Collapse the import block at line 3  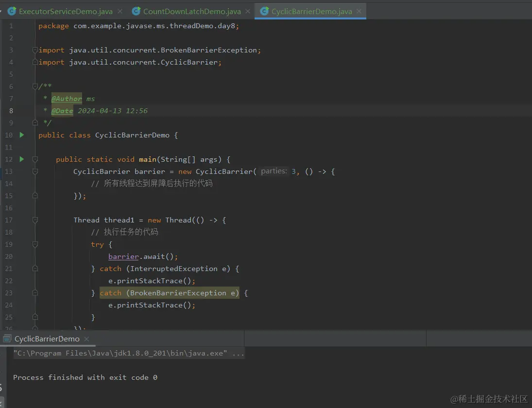coord(35,50)
